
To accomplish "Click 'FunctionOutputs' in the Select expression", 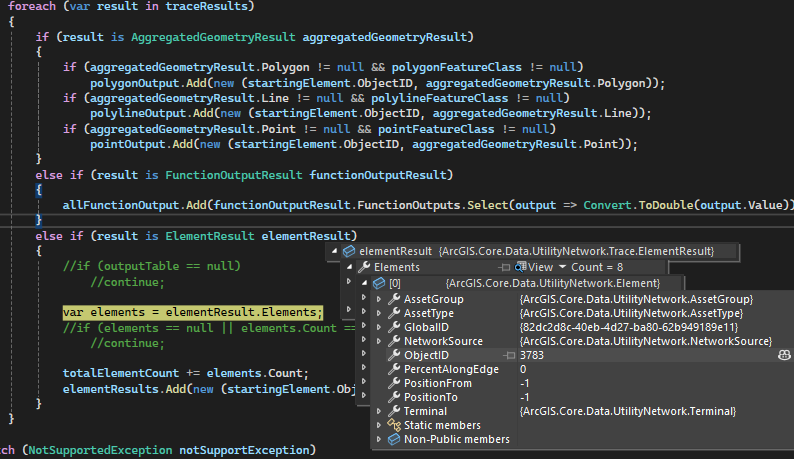I will coord(408,205).
